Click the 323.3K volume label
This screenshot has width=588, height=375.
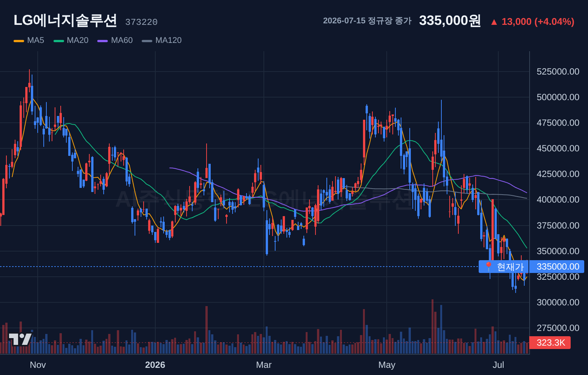550,343
